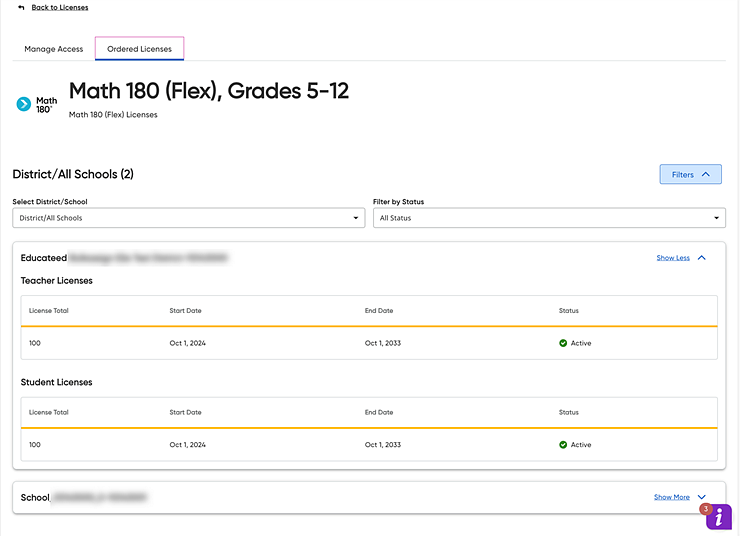Click Status header in Student Licenses table
This screenshot has width=740, height=536.
click(569, 412)
